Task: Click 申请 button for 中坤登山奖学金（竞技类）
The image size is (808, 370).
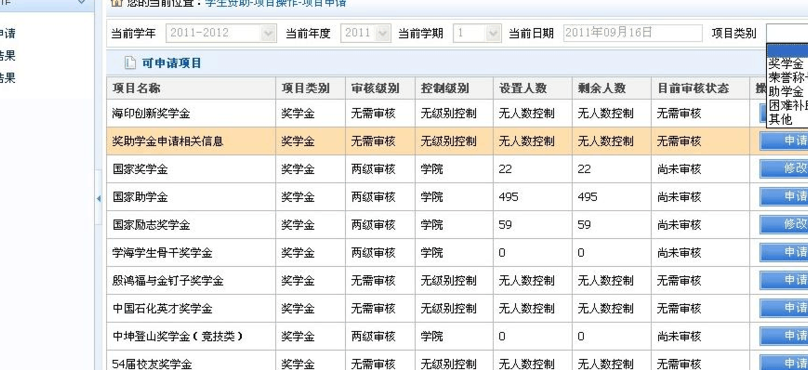Action: pyautogui.click(x=784, y=335)
